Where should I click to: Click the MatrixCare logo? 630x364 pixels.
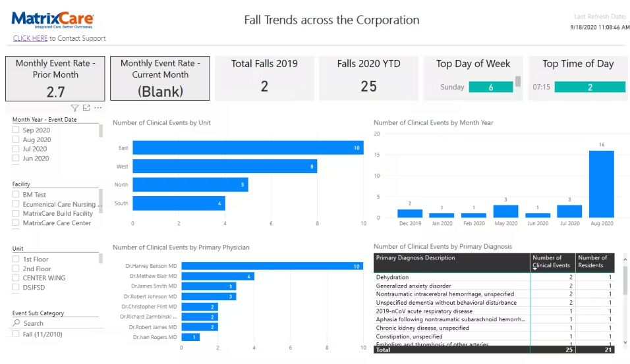53,20
